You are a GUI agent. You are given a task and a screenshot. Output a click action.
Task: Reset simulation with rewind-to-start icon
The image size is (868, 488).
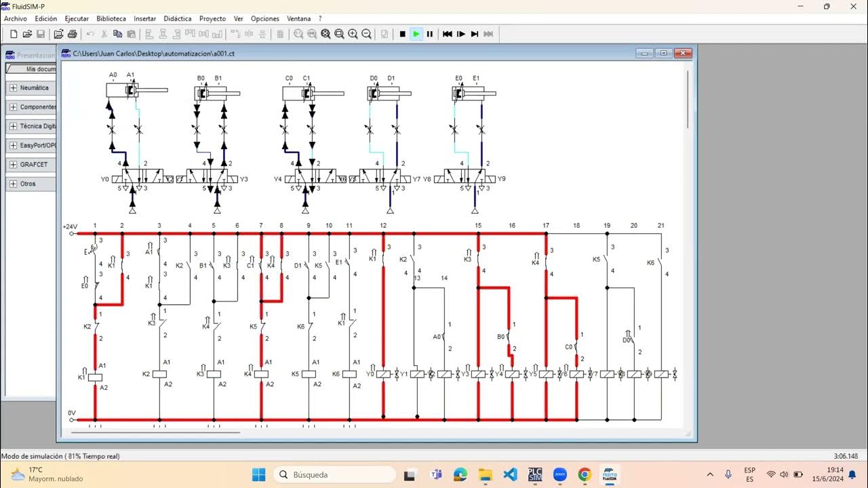[x=448, y=34]
